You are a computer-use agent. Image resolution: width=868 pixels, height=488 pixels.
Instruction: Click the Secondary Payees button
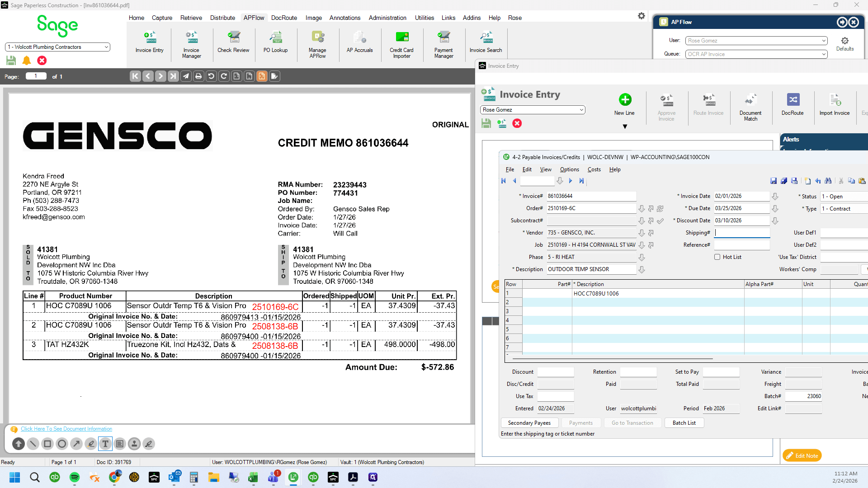pos(529,423)
